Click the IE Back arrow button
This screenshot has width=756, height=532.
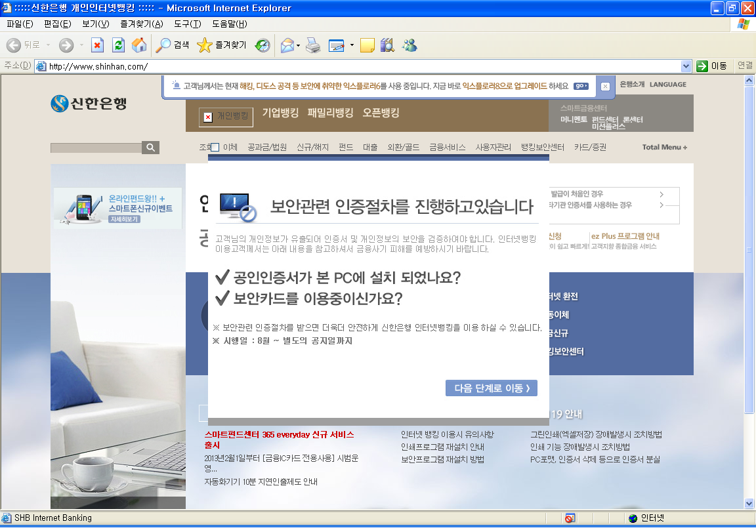[14, 45]
